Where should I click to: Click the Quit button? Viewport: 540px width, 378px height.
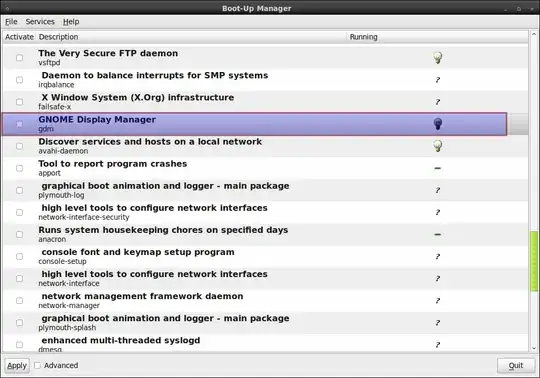[516, 365]
